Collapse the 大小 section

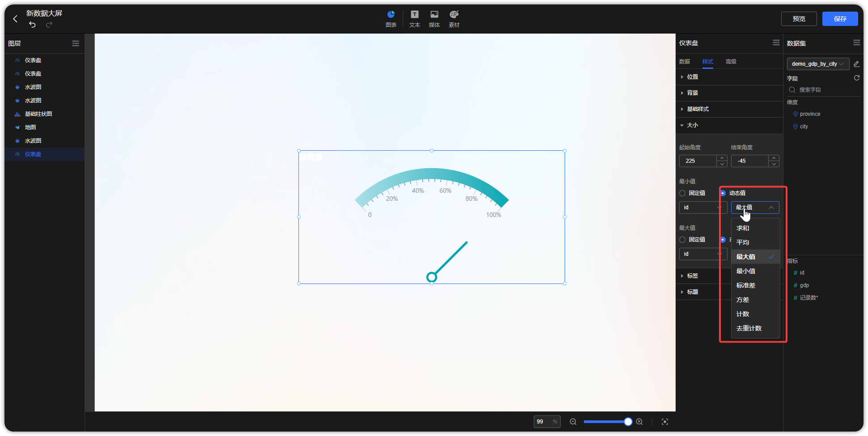coord(729,125)
